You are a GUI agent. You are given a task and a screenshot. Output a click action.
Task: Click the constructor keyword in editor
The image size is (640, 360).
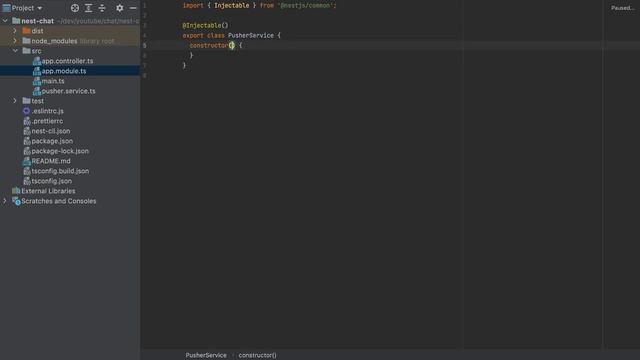209,45
